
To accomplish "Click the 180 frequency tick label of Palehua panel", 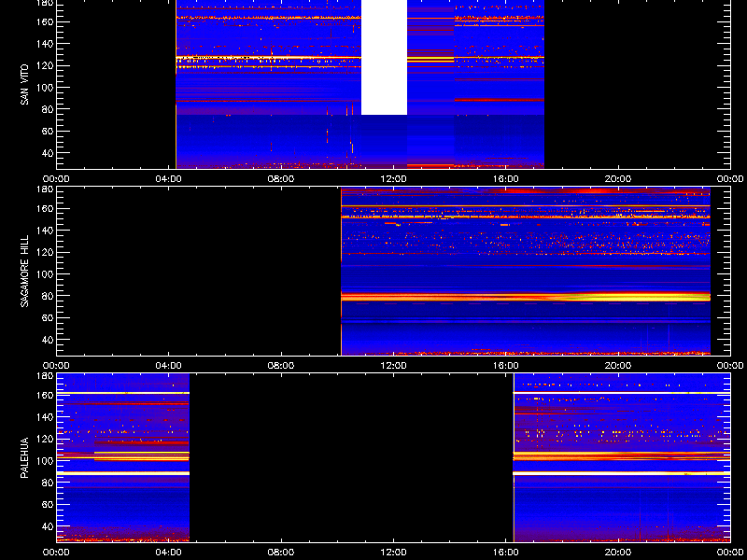I will [x=45, y=376].
